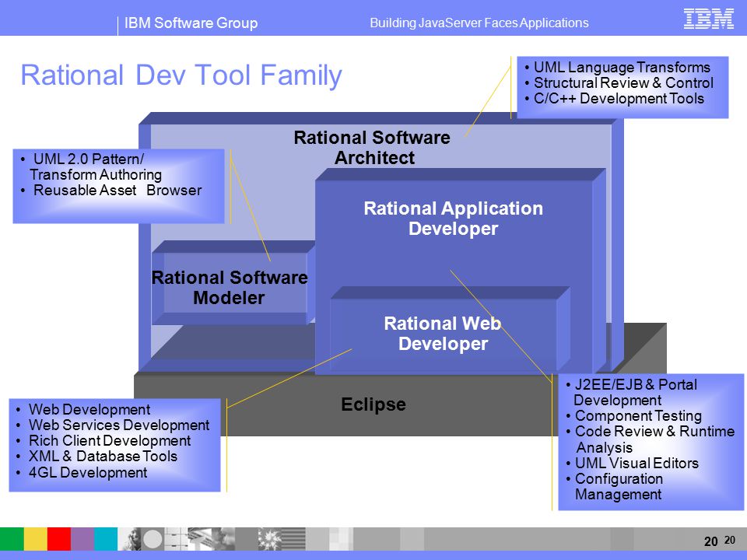Click the 'Rational Software Architect' label
The image size is (747, 560).
click(x=373, y=148)
